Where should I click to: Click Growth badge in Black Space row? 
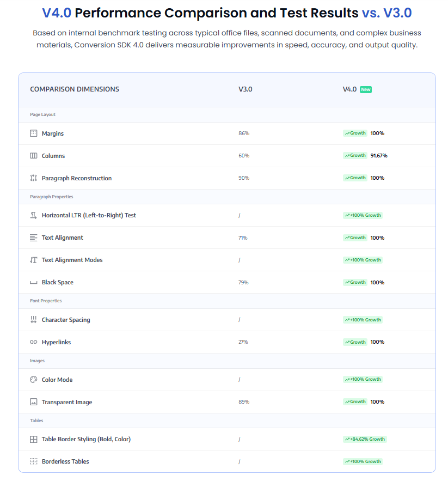tap(355, 282)
